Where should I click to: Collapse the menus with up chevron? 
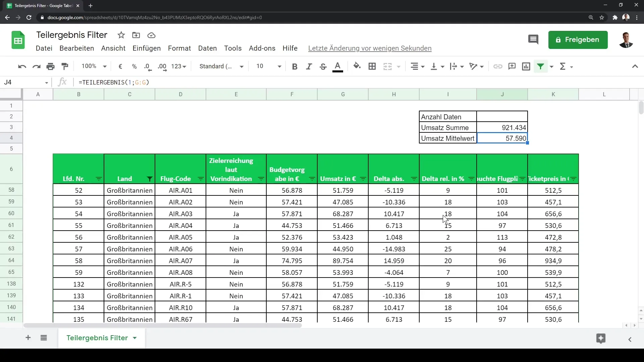point(635,66)
